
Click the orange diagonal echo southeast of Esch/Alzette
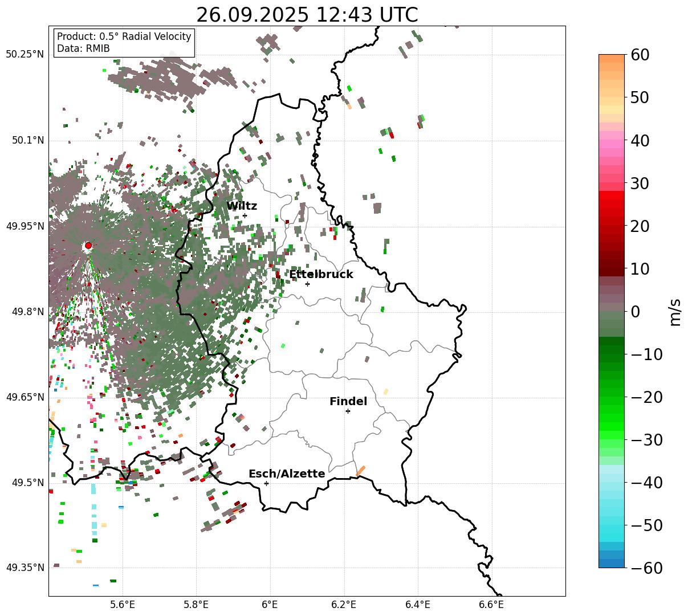click(x=360, y=471)
